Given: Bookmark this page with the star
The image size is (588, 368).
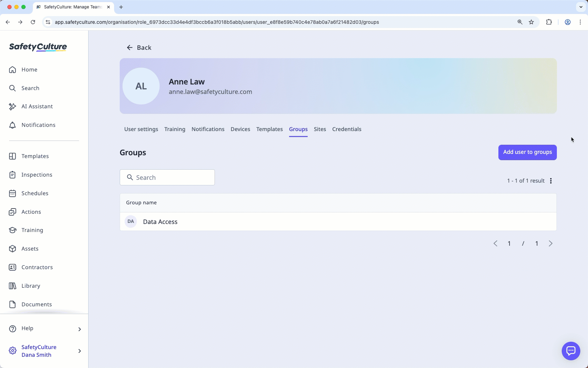Looking at the screenshot, I should [531, 22].
